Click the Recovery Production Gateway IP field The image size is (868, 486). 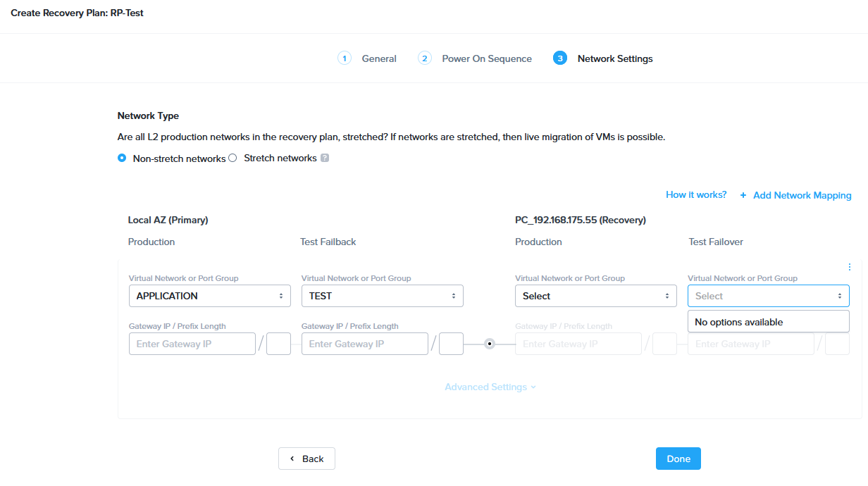tap(578, 344)
